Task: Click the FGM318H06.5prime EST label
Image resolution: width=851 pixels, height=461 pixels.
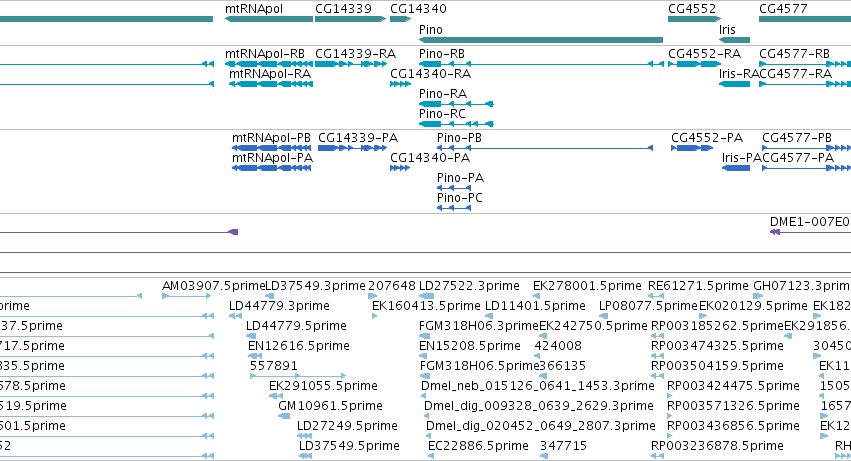Action: pos(479,367)
